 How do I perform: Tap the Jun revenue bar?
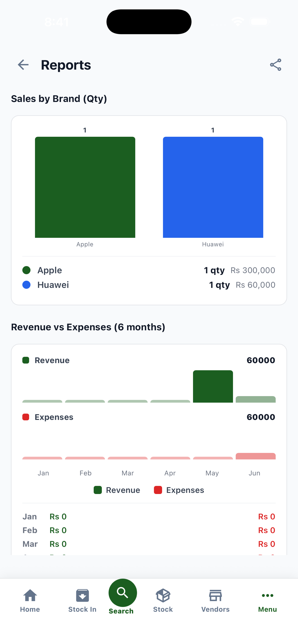point(256,399)
